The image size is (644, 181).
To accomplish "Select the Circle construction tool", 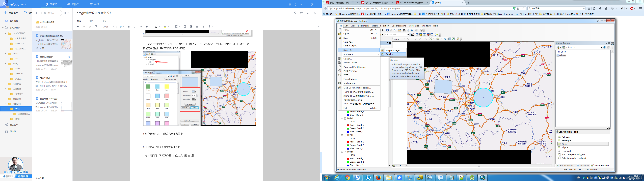I will (583, 144).
